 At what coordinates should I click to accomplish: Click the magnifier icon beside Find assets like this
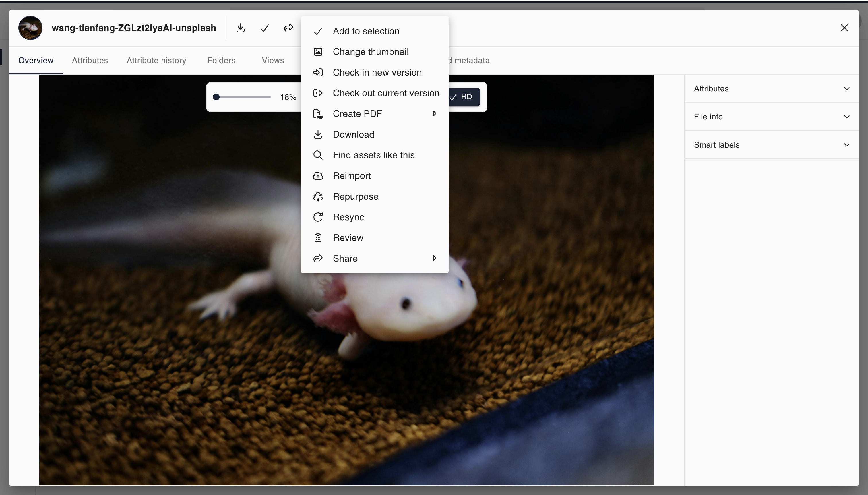[318, 155]
